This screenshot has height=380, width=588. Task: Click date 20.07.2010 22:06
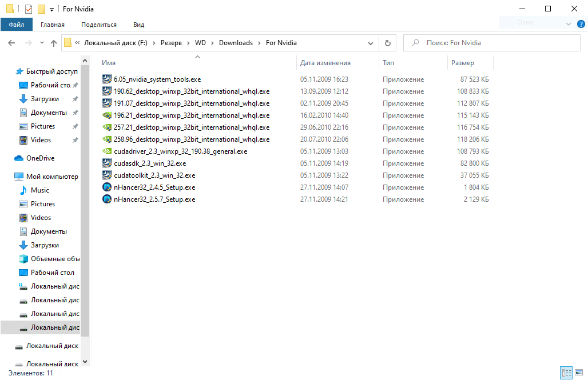tap(324, 139)
